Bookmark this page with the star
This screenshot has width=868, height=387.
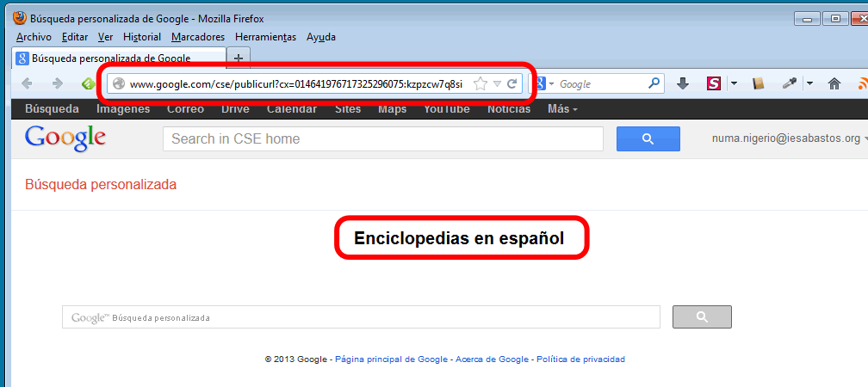point(480,84)
